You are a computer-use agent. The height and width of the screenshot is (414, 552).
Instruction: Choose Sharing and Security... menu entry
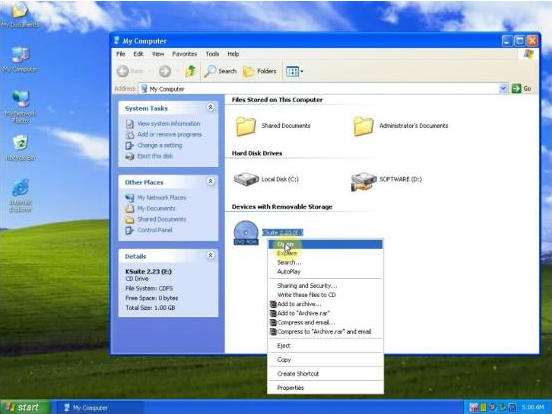(x=325, y=286)
